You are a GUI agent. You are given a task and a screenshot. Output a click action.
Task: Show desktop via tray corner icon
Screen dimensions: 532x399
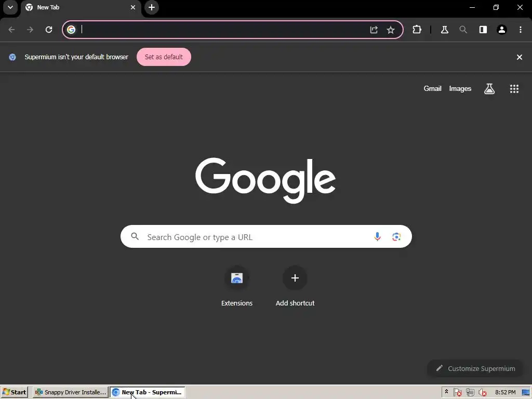click(526, 392)
